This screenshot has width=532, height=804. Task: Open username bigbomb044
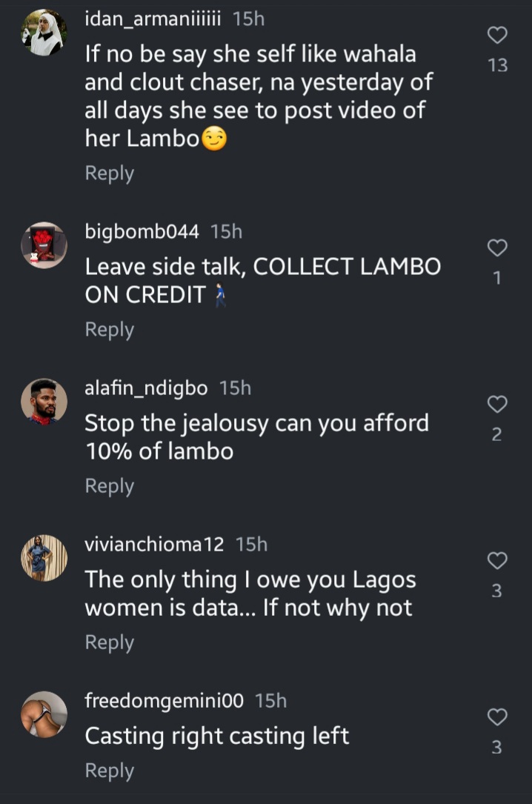pyautogui.click(x=142, y=232)
